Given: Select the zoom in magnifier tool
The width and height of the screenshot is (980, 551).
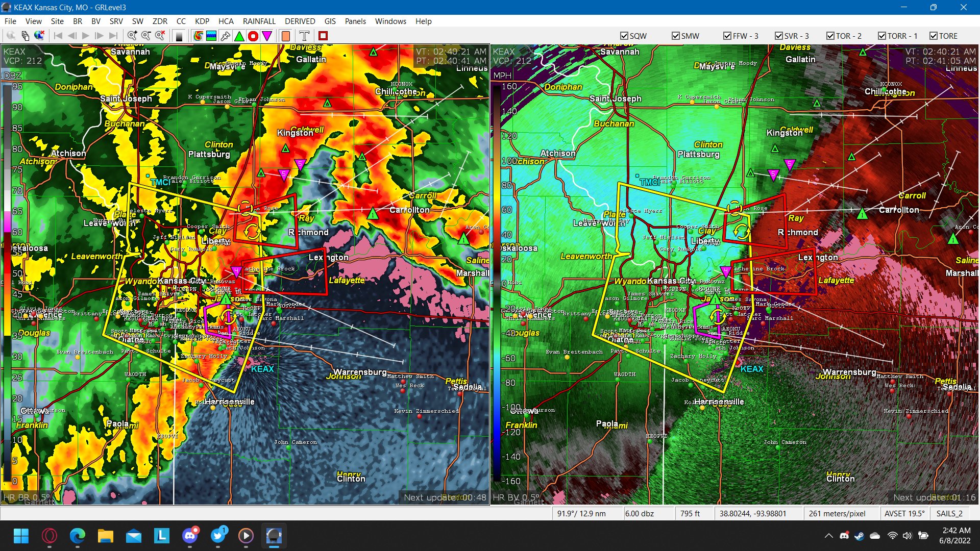Looking at the screenshot, I should click(x=132, y=36).
